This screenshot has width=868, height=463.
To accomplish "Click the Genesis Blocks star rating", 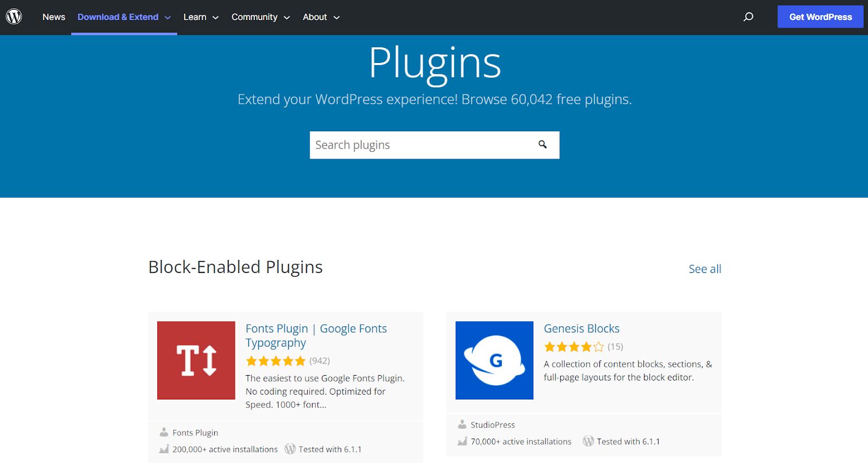I will (x=574, y=347).
